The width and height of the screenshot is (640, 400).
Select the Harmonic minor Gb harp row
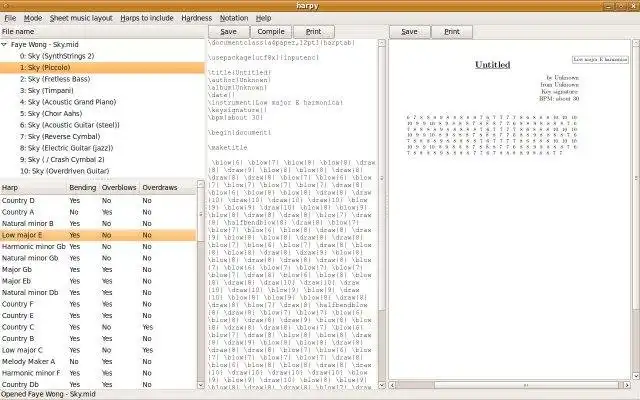click(98, 247)
